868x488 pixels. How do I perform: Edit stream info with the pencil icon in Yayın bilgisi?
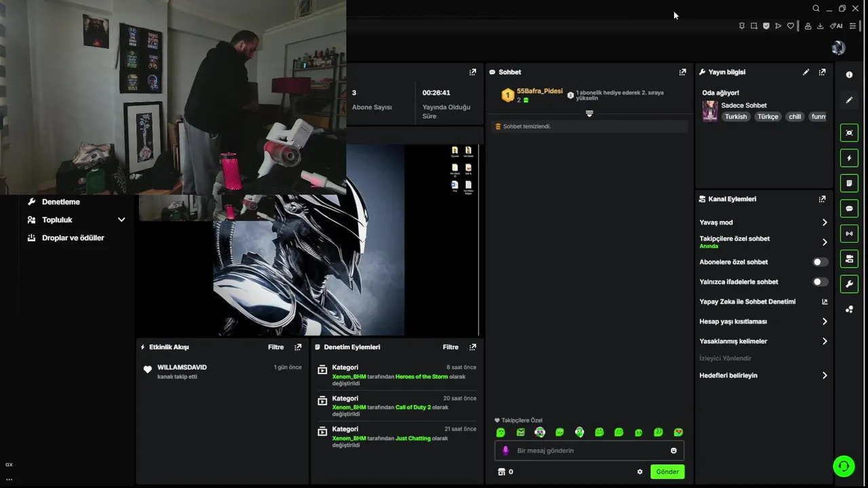[806, 72]
